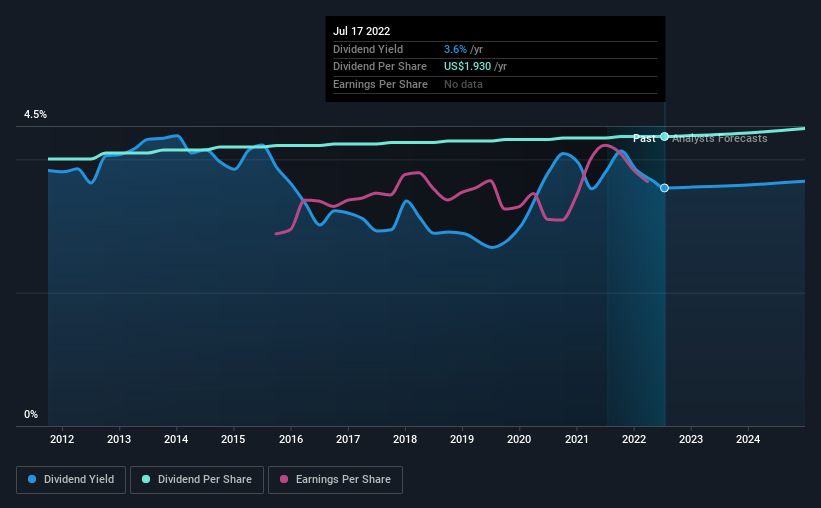Viewport: 821px width, 508px height.
Task: Click the 2018 x-axis label
Action: point(405,439)
